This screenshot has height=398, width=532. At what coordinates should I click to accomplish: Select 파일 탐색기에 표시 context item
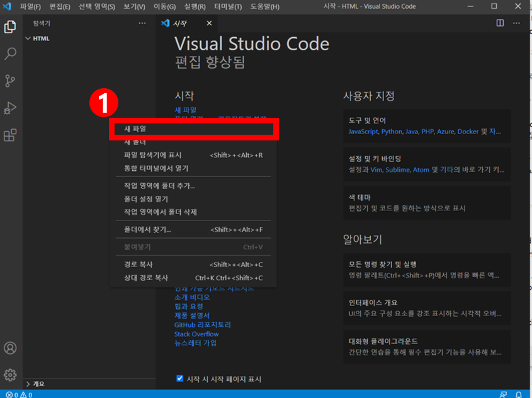(193, 155)
